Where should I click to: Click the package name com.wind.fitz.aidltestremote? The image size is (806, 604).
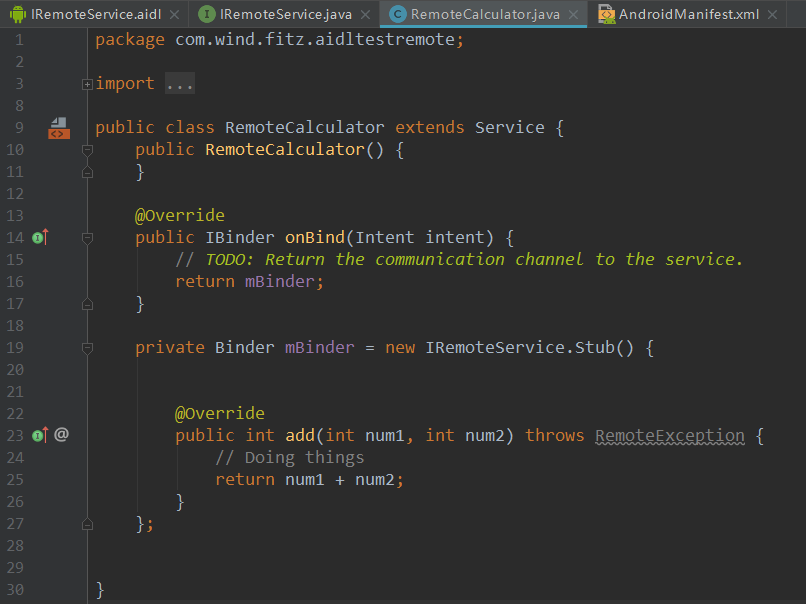click(315, 40)
